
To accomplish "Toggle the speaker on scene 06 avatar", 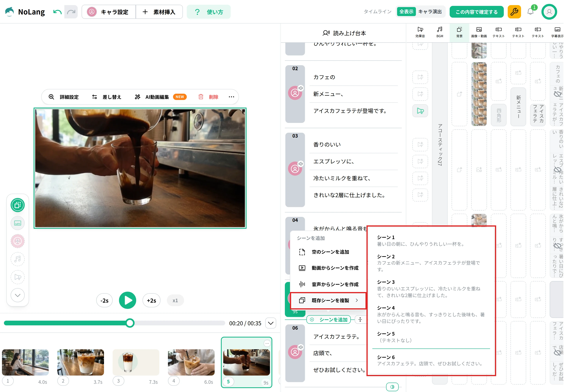I will [301, 347].
